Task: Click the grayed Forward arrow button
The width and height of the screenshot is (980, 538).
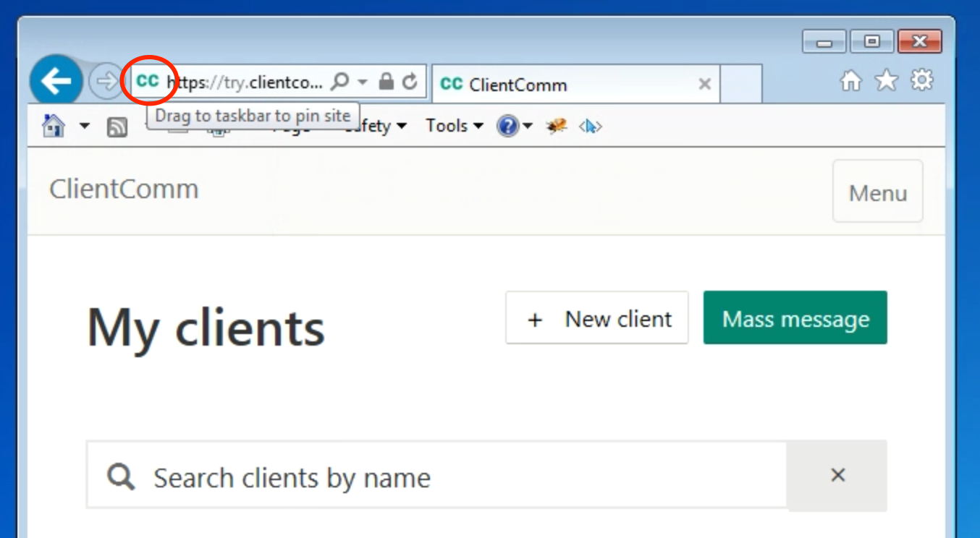Action: coord(106,81)
